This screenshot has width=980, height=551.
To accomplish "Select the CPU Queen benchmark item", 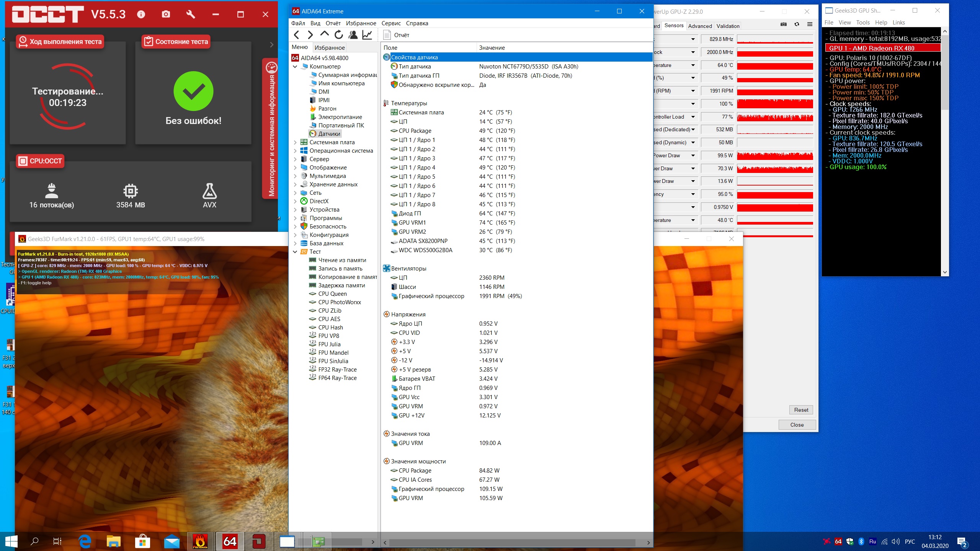I will (x=332, y=294).
